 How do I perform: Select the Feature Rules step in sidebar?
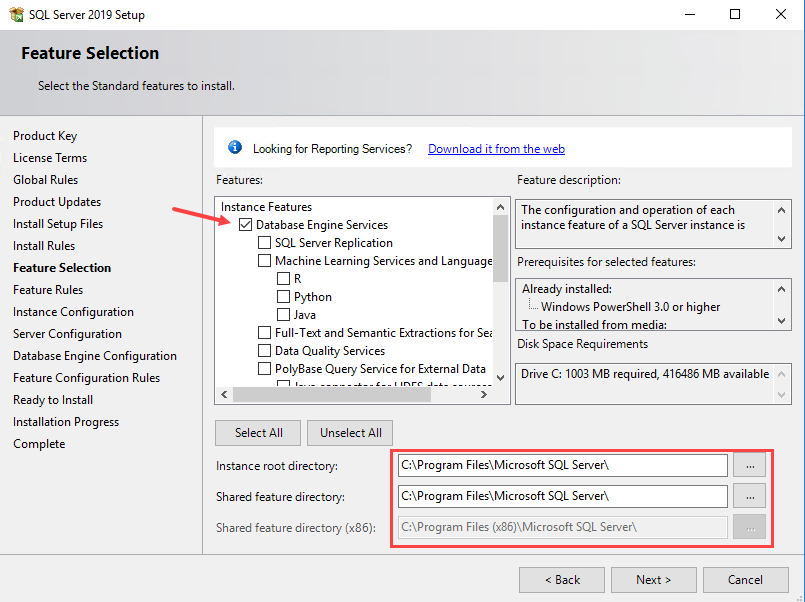click(48, 290)
